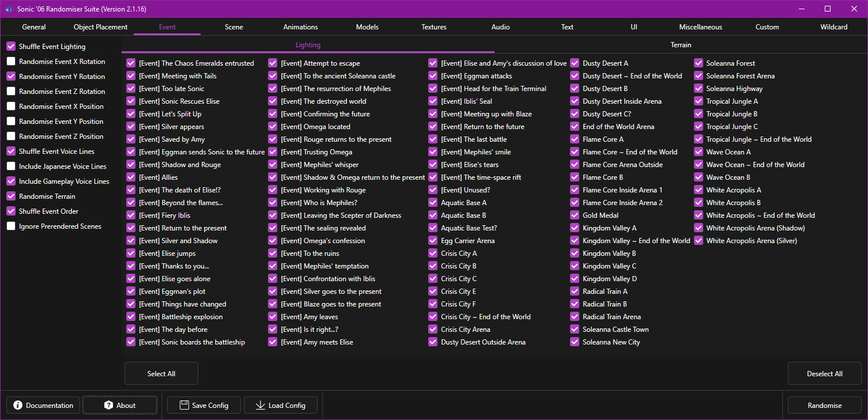Click the Deselect All button

tap(824, 374)
